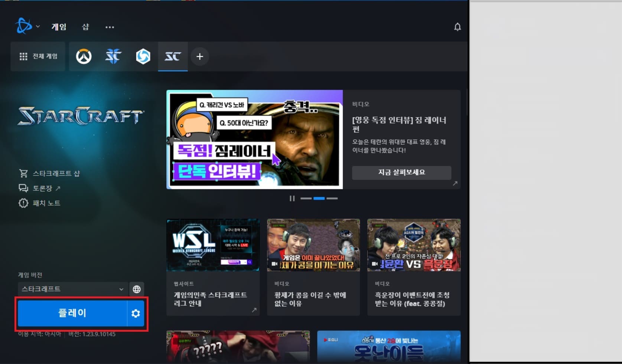The image size is (622, 364).
Task: Open the 윤환 VS 흑운장 video thumbnail
Action: point(414,245)
